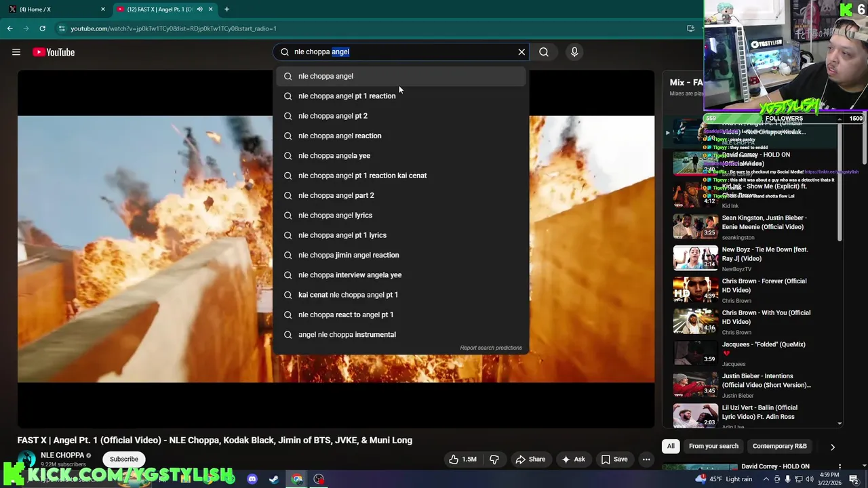Select 'Contemporary R&B' filter chip
Image resolution: width=868 pixels, height=488 pixels.
pyautogui.click(x=779, y=446)
